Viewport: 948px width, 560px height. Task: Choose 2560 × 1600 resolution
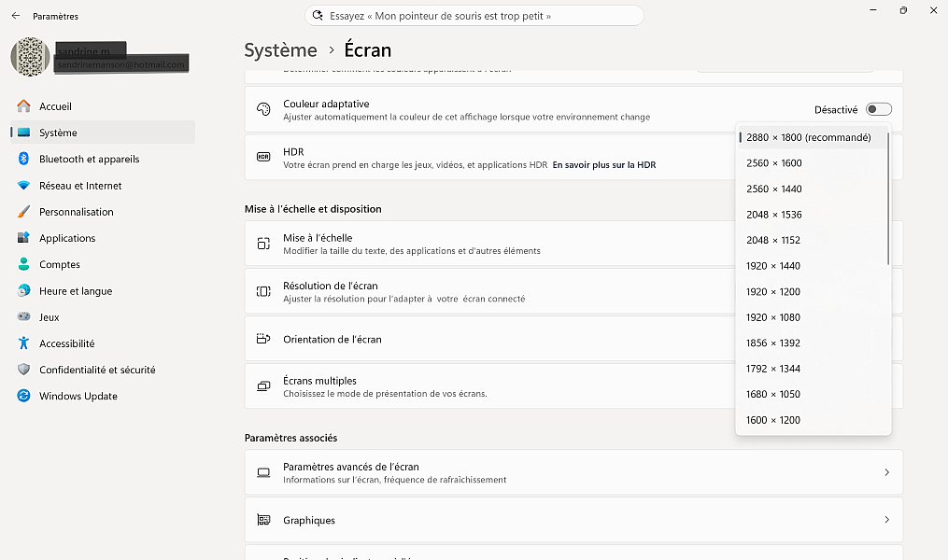pos(814,163)
